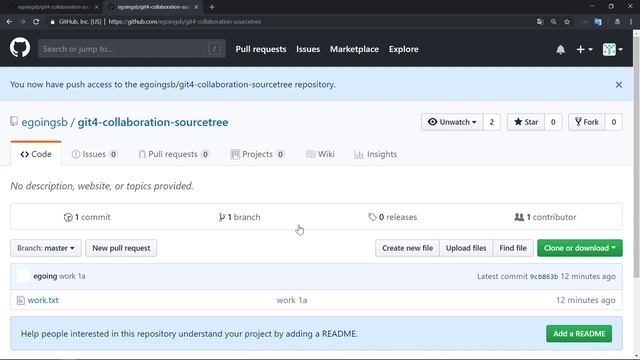View the 1 branch list
This screenshot has width=640, height=360.
239,217
